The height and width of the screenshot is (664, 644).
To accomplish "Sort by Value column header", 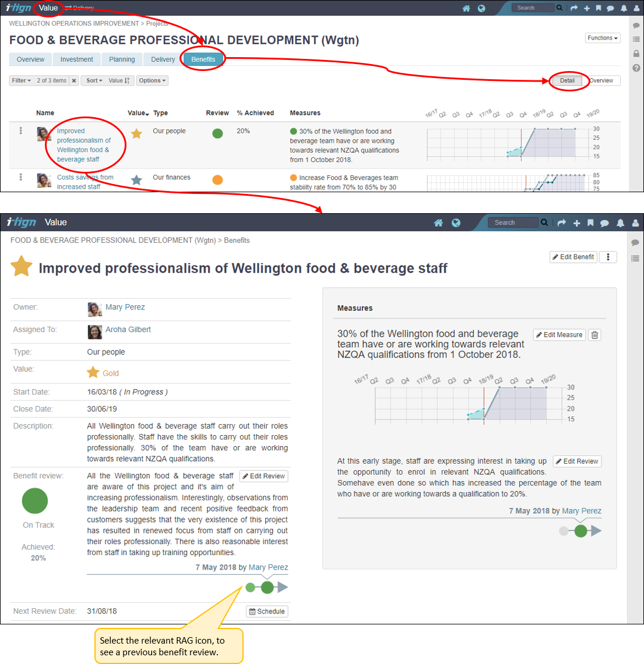I will 138,113.
